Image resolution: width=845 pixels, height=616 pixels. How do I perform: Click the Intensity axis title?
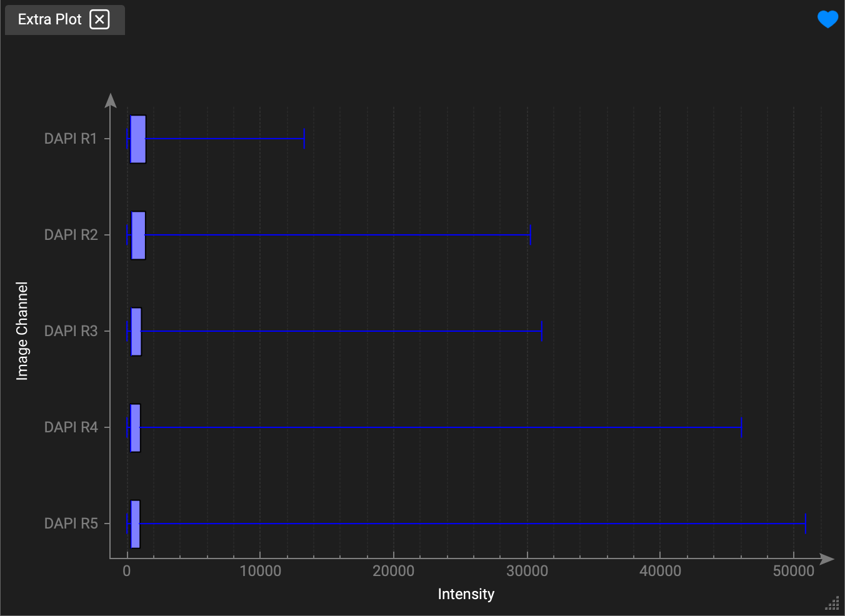click(x=466, y=594)
